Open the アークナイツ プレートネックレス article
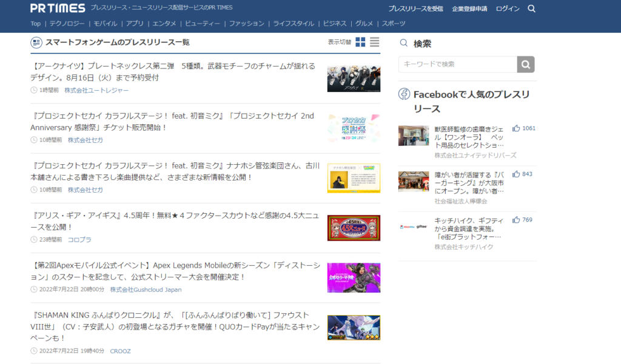This screenshot has height=364, width=621. click(x=173, y=71)
